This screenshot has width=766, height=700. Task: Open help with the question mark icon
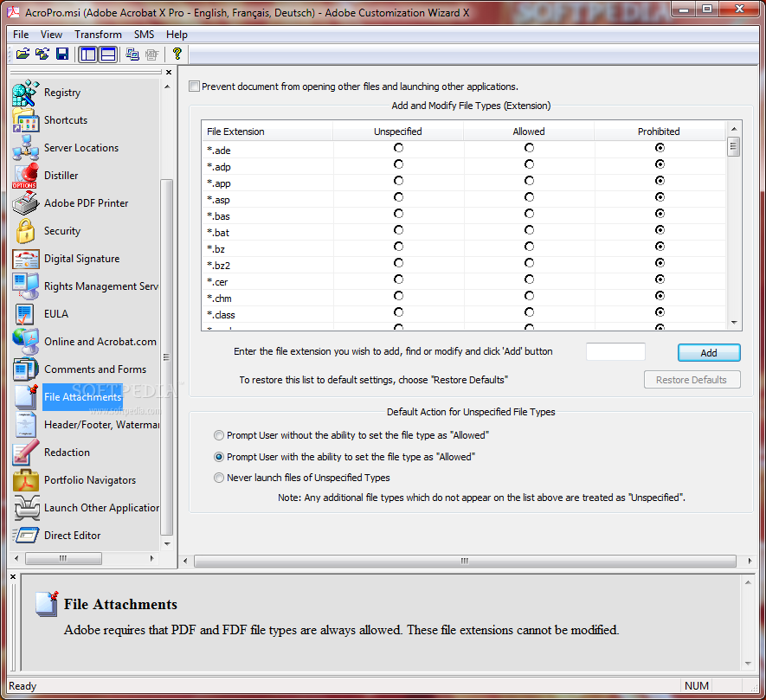tap(177, 54)
